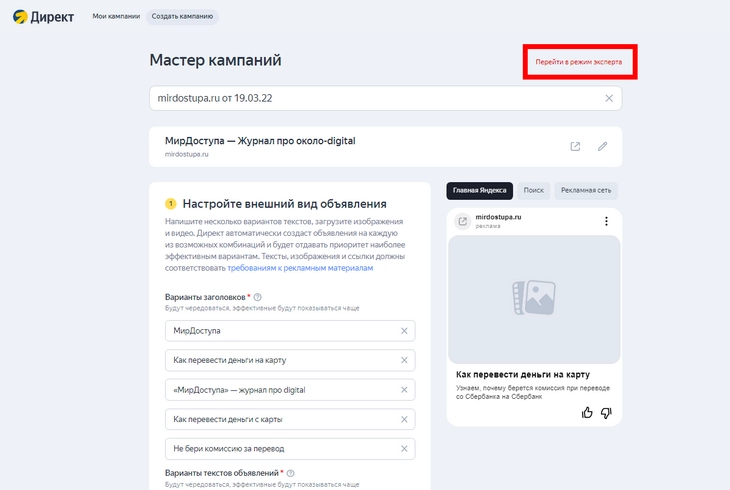Click the Yandex Direct logo
730x490 pixels.
(x=43, y=17)
